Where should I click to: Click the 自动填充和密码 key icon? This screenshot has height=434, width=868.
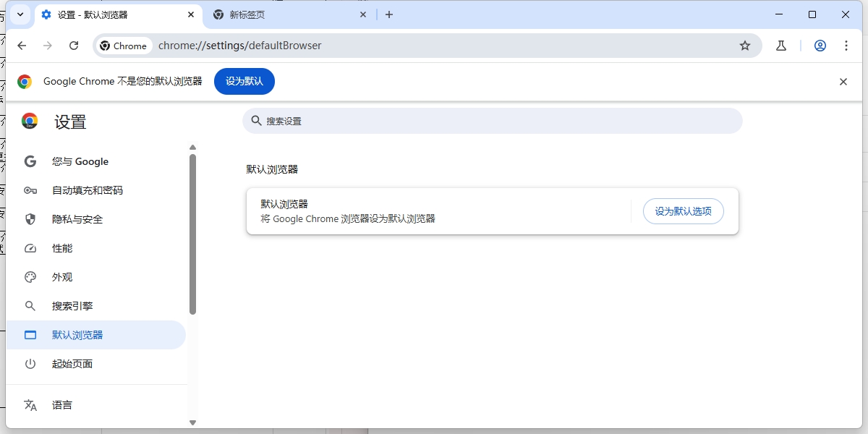click(x=30, y=190)
